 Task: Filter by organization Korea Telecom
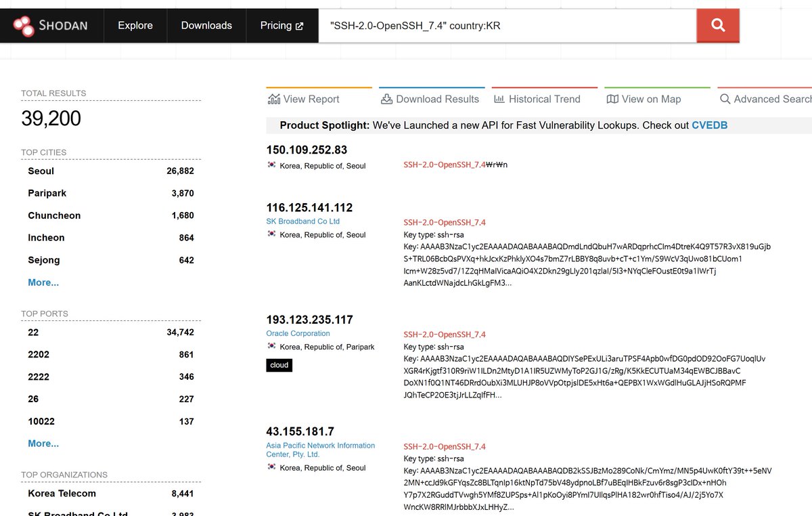62,493
